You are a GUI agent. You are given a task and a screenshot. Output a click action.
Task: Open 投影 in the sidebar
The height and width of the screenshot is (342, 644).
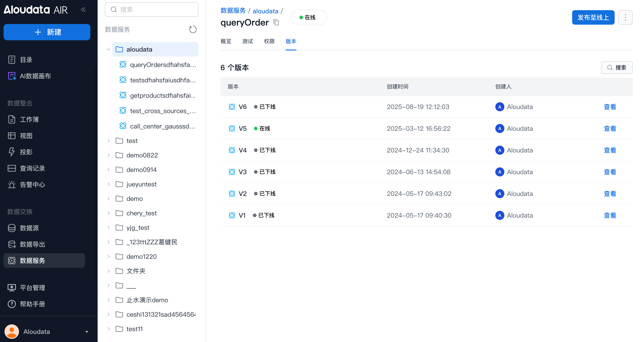26,152
